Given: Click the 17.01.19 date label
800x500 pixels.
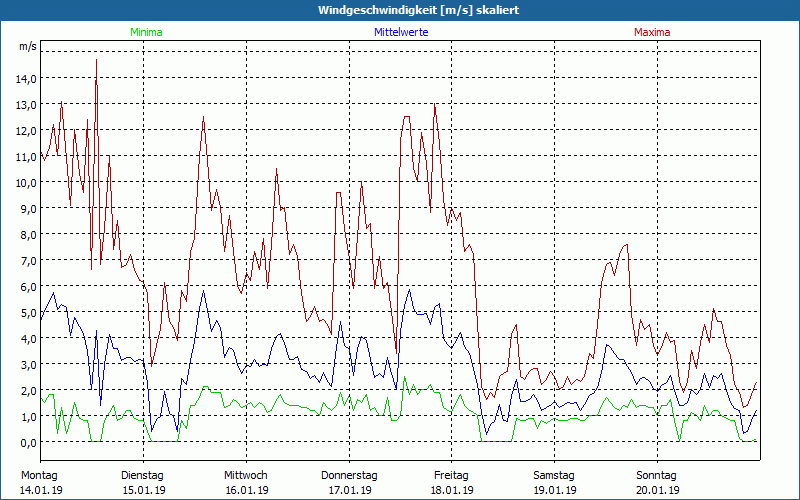Looking at the screenshot, I should pyautogui.click(x=349, y=490).
